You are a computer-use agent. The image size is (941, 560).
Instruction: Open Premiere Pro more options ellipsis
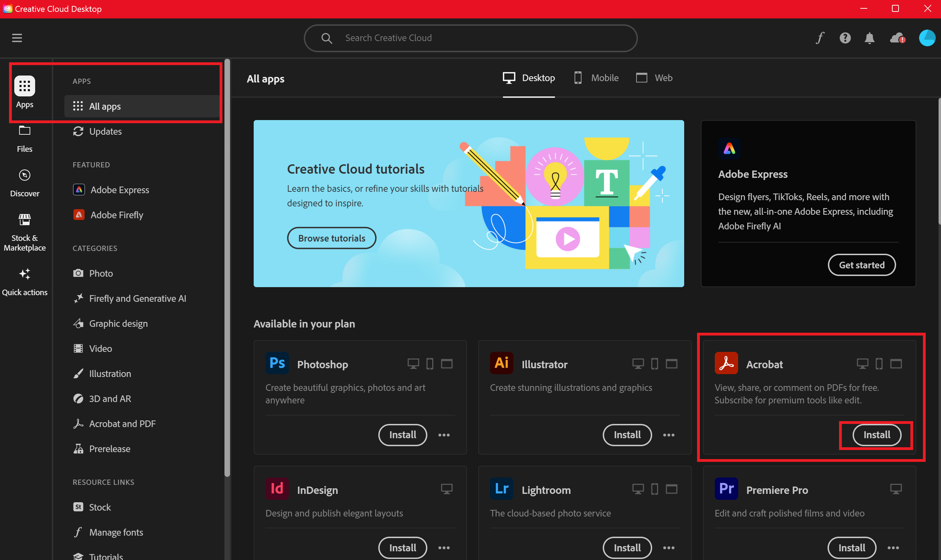pyautogui.click(x=893, y=547)
